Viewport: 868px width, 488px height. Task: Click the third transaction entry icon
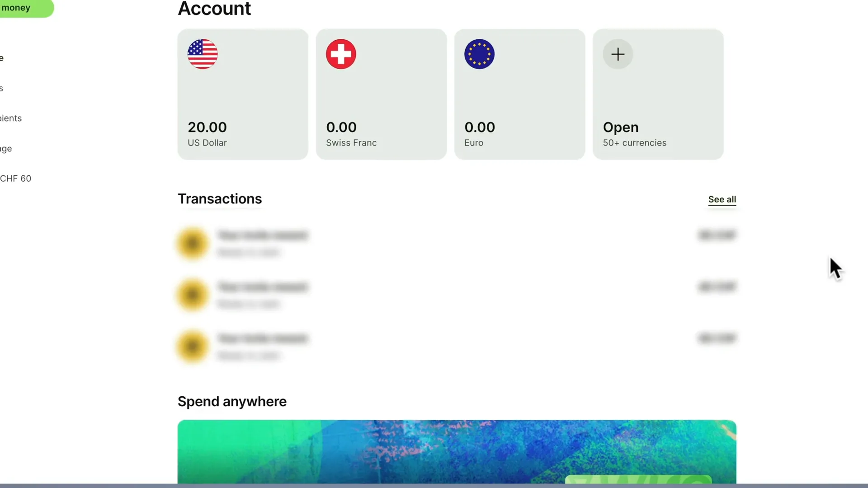pyautogui.click(x=192, y=346)
